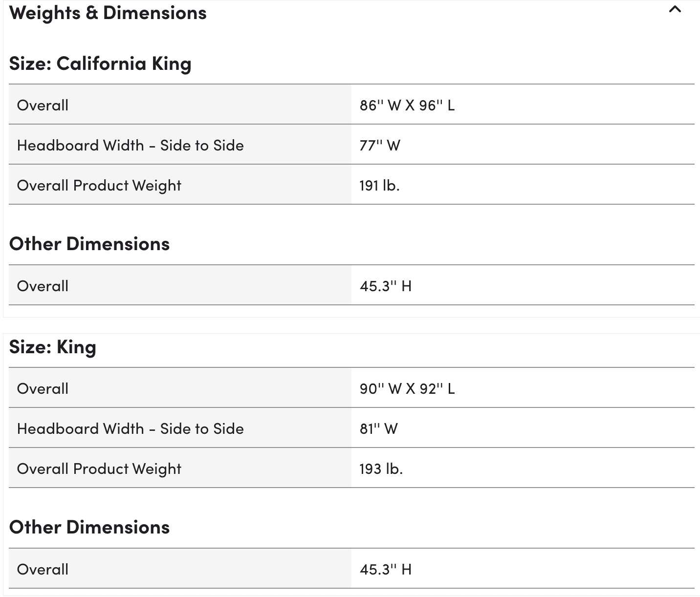
Task: Click King Overall Product Weight label
Action: click(99, 469)
